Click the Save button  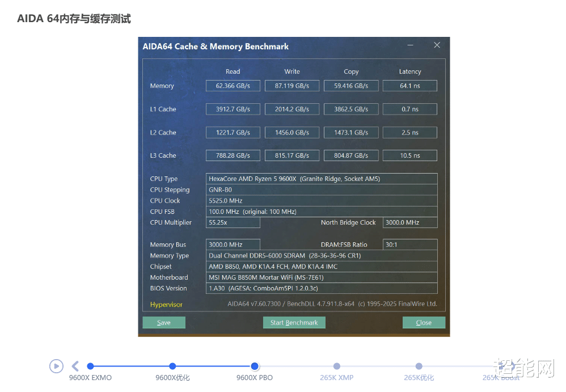(x=163, y=322)
